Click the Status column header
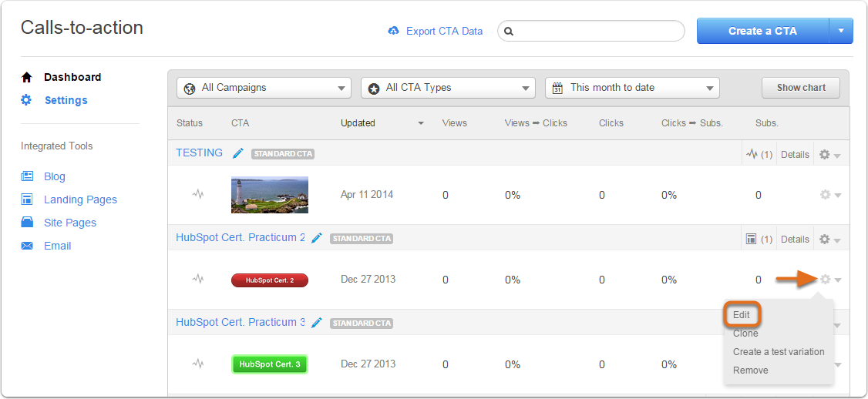 click(190, 123)
